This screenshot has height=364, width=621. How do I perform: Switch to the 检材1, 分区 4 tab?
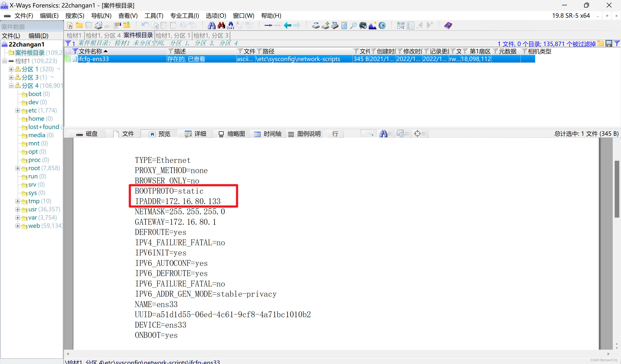(x=103, y=35)
